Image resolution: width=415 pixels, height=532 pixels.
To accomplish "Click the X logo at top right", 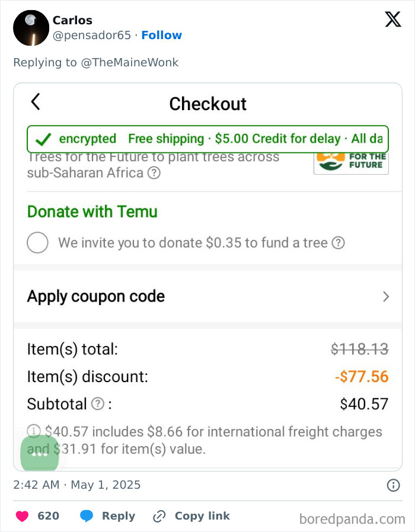I will (392, 20).
